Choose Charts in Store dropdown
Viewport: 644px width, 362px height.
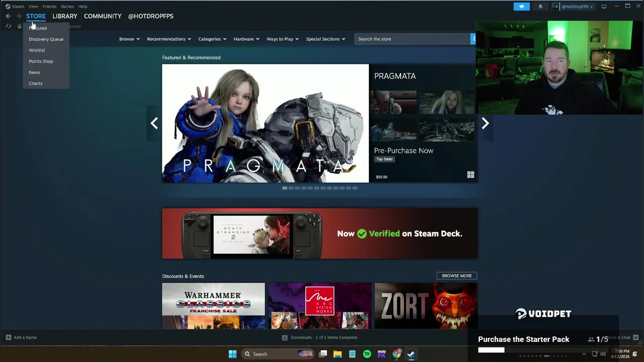[46, 83]
